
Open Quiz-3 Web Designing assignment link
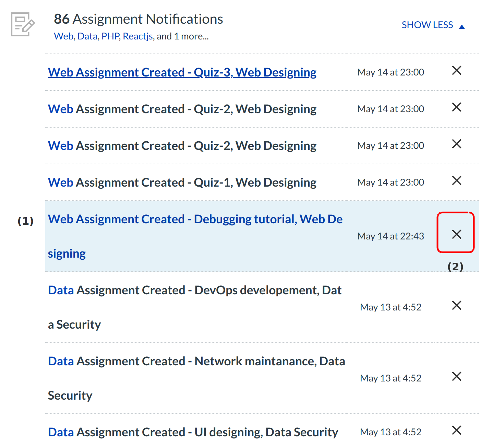coord(182,72)
